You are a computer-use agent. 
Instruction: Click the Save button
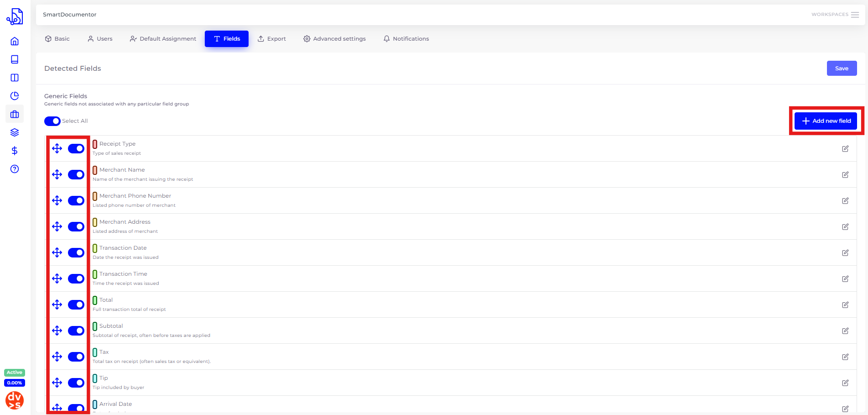(842, 68)
